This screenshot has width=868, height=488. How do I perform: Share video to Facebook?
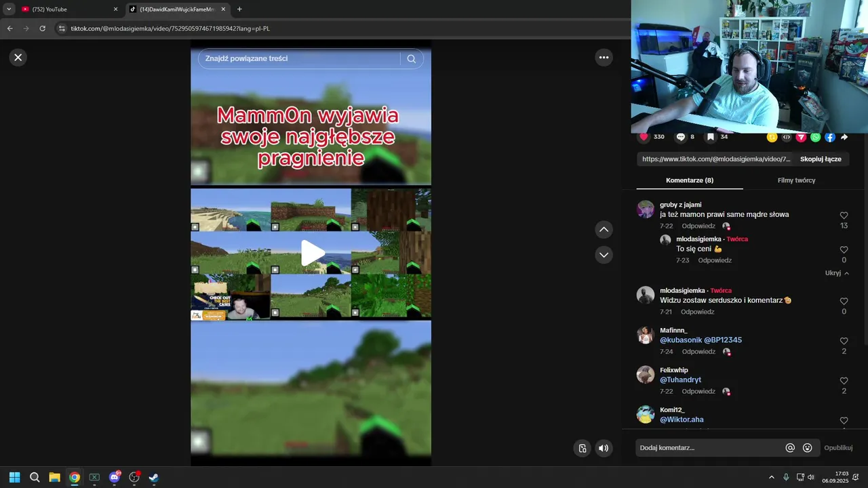(x=829, y=137)
